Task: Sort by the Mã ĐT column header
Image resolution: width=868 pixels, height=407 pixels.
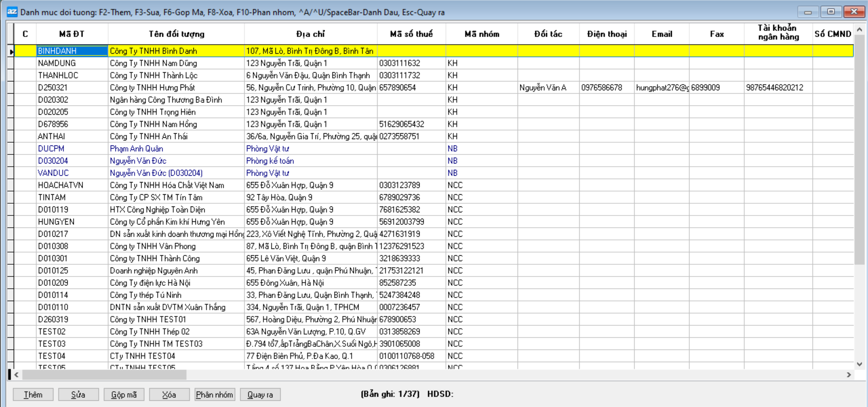Action: coord(71,34)
